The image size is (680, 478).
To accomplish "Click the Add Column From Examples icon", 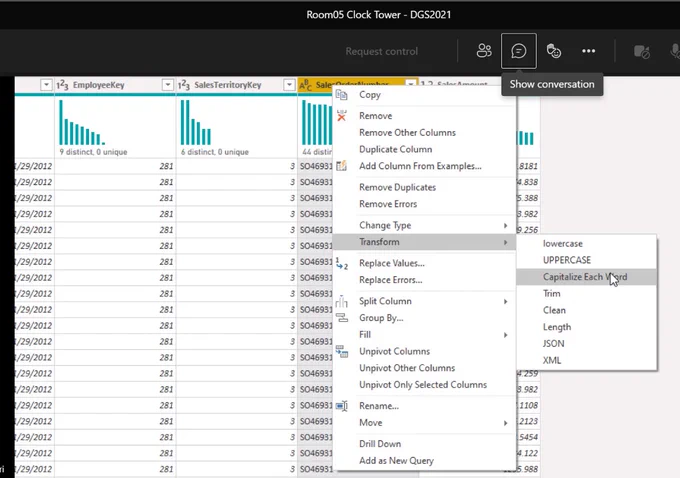I will pyautogui.click(x=342, y=166).
